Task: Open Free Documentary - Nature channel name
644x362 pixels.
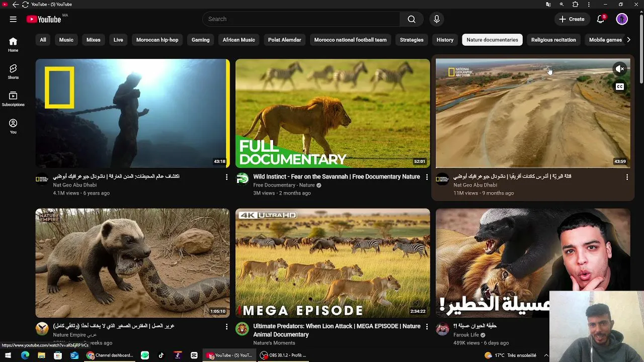Action: coord(284,185)
